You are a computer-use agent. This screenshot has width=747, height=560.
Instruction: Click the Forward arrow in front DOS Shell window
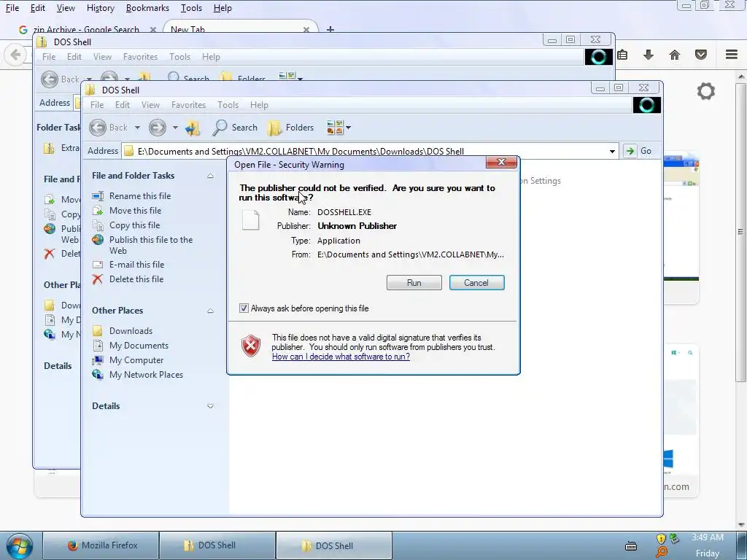point(158,128)
